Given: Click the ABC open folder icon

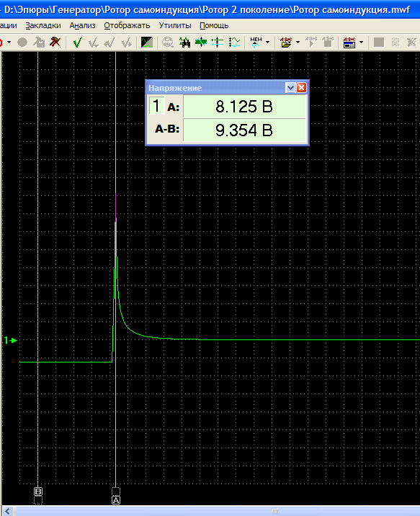Looking at the screenshot, I should coord(286,43).
